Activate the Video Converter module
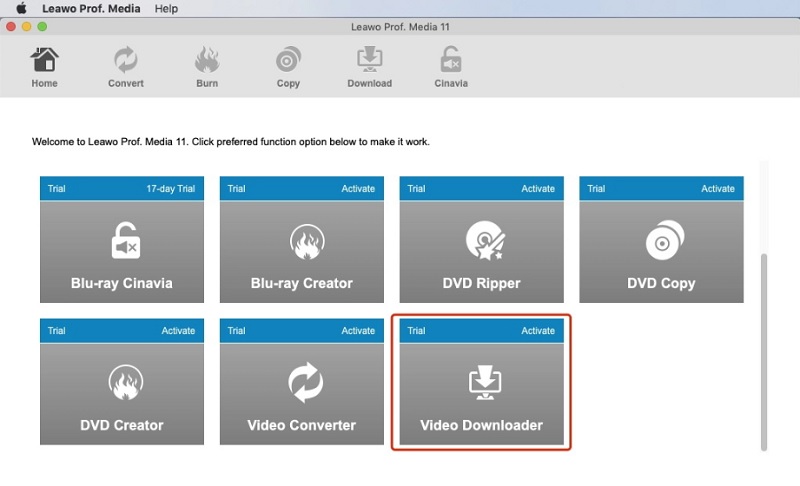This screenshot has height=486, width=800. pyautogui.click(x=358, y=330)
